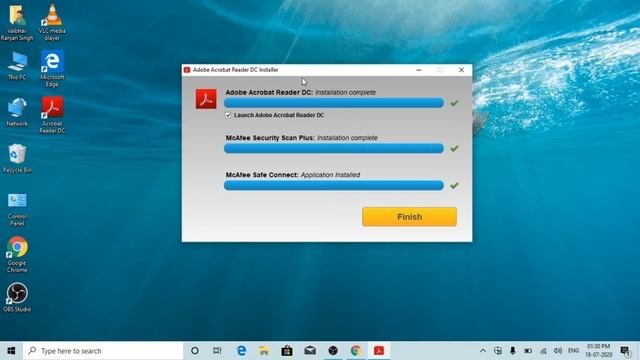The width and height of the screenshot is (640, 360).
Task: Click Adobe installer taskbar icon
Action: point(379,351)
